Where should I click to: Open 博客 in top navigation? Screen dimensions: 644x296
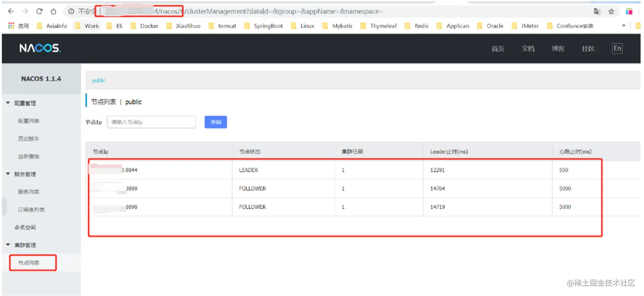(x=558, y=49)
